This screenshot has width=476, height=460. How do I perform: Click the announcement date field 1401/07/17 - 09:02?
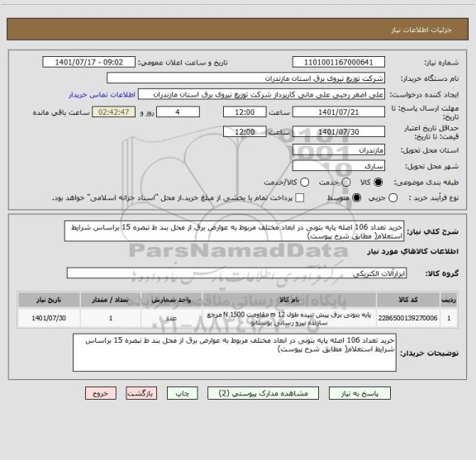point(89,62)
